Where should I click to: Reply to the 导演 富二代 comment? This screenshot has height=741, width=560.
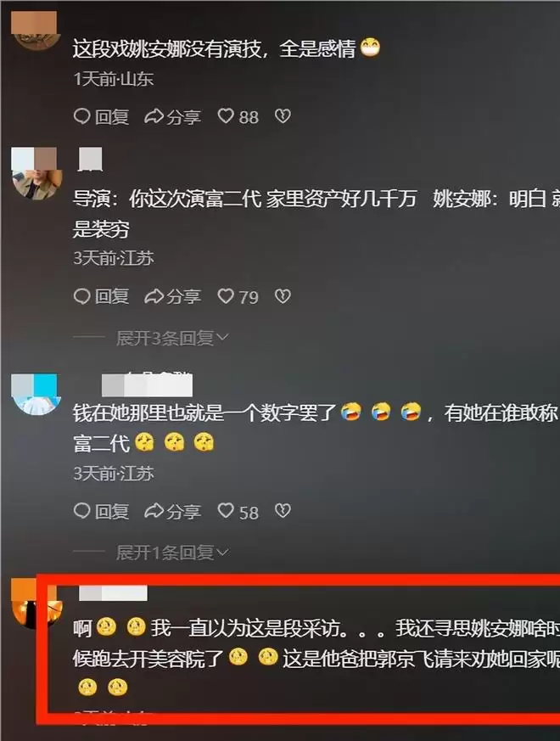[101, 297]
